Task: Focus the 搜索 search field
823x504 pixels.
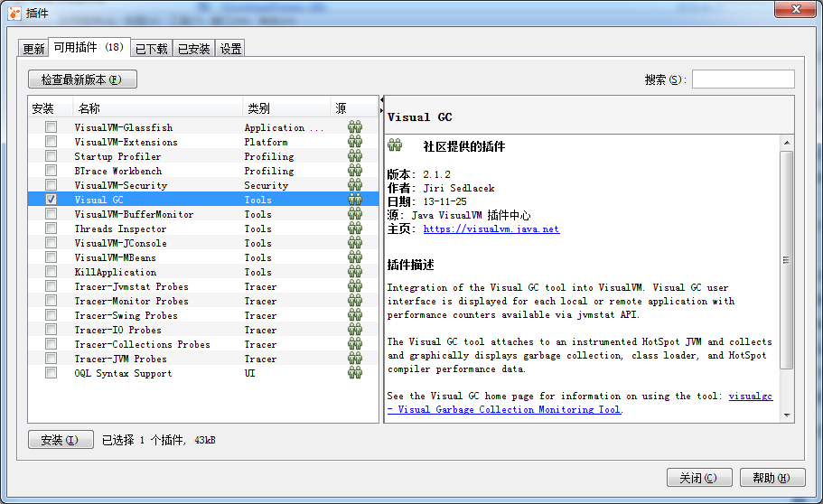Action: 744,79
